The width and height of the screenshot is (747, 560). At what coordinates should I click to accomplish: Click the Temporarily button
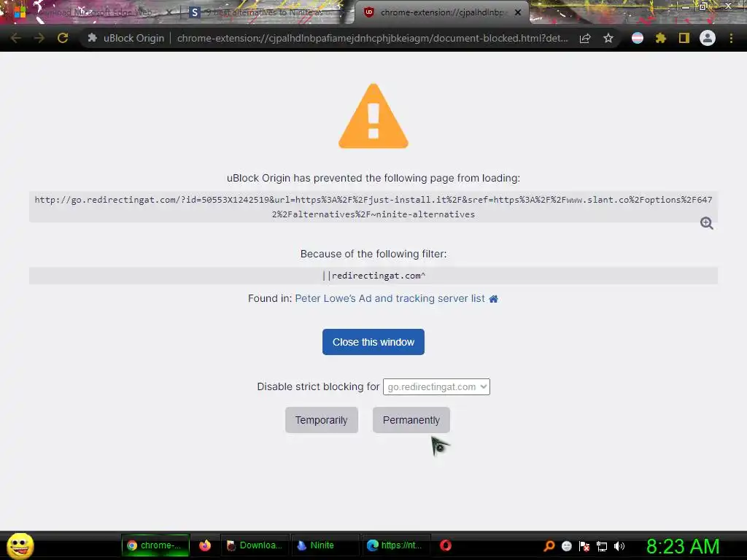point(322,420)
